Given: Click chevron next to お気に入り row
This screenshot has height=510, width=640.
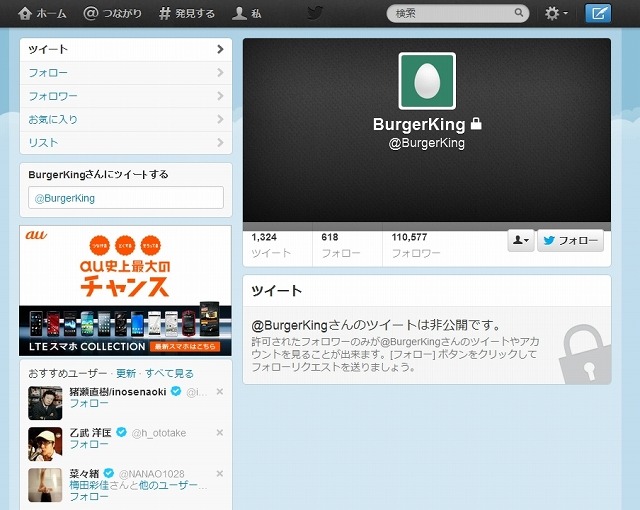Looking at the screenshot, I should [x=220, y=119].
